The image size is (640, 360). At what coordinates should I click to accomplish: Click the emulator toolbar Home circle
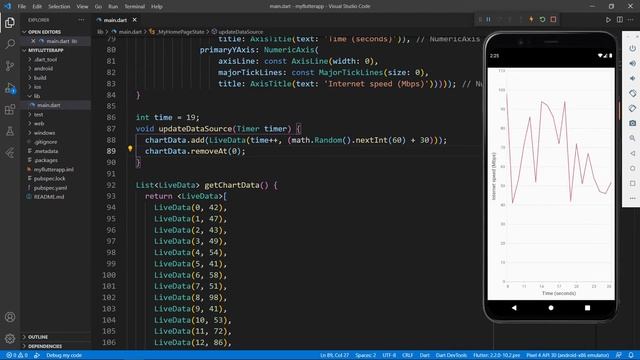[x=632, y=168]
